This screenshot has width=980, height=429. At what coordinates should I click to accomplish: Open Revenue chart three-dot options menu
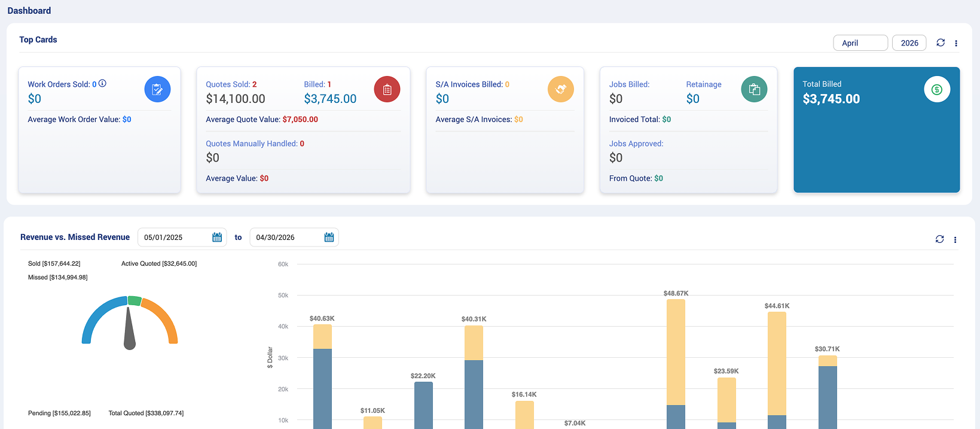click(955, 240)
